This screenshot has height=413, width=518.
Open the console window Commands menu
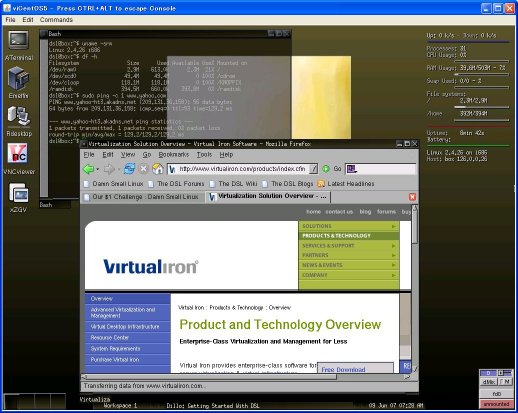point(56,20)
